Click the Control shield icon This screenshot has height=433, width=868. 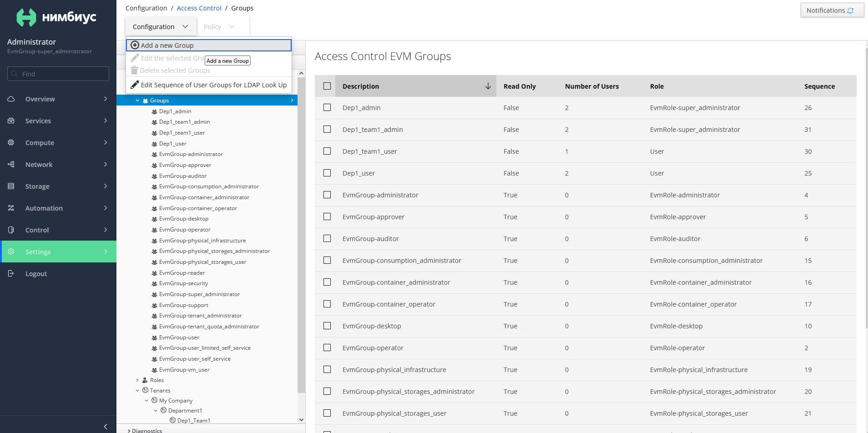pyautogui.click(x=11, y=230)
